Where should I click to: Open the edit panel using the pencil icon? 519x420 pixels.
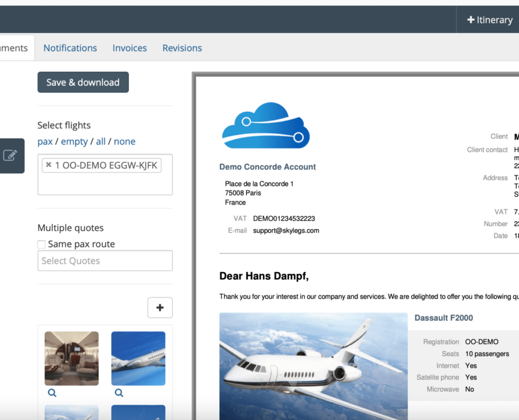pos(10,155)
